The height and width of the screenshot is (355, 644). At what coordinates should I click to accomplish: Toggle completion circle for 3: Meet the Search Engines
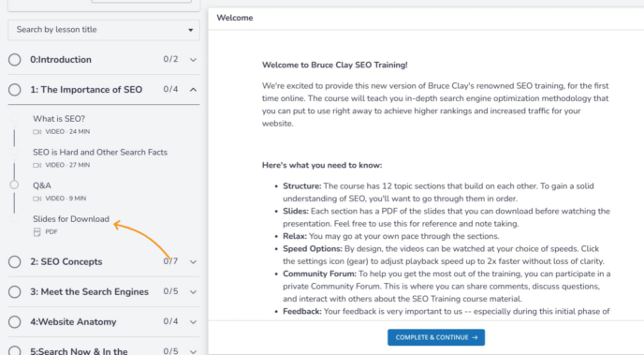(14, 291)
